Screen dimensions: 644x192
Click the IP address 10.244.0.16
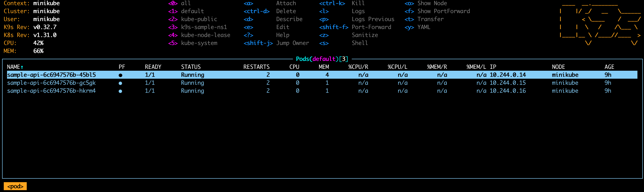pyautogui.click(x=508, y=91)
